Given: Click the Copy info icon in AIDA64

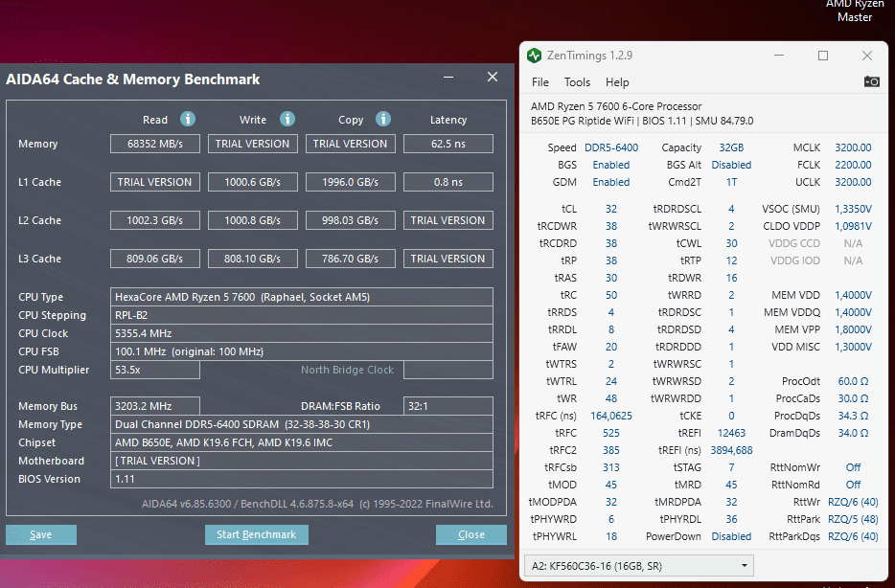Looking at the screenshot, I should click(383, 119).
